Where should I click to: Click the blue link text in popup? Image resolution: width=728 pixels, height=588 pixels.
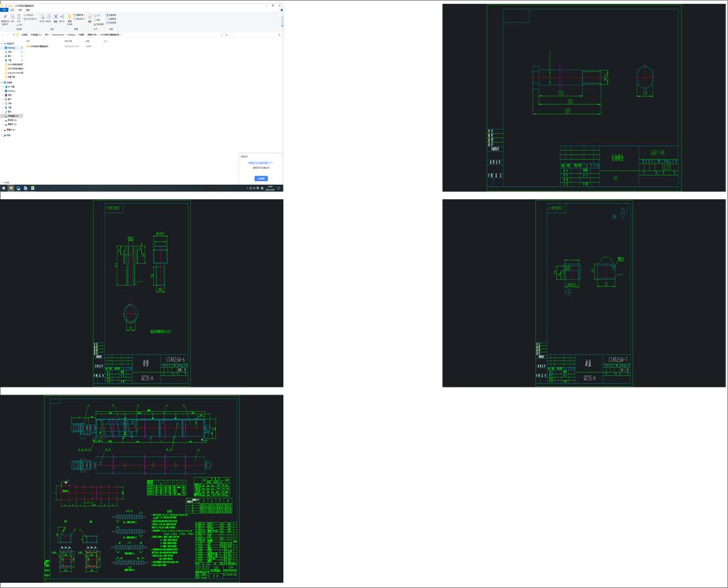click(260, 163)
